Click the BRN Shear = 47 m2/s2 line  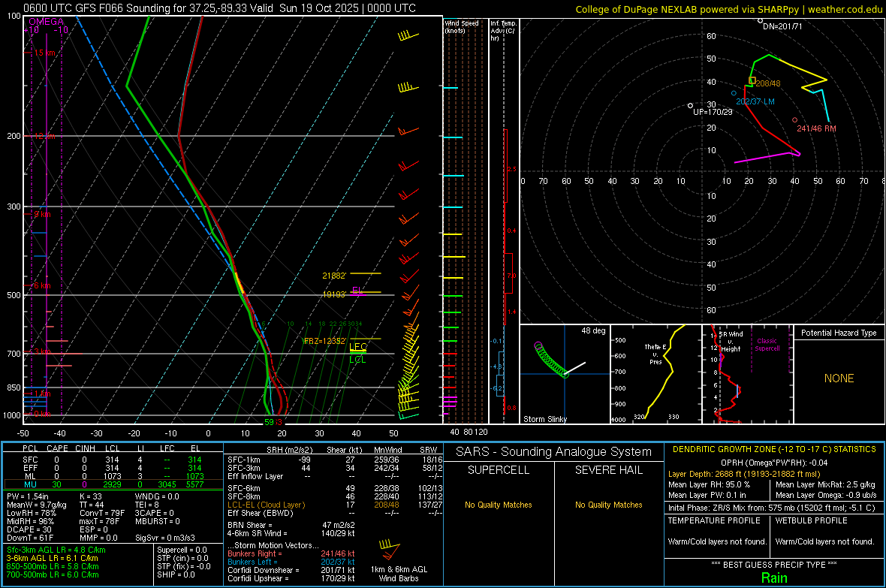pyautogui.click(x=291, y=525)
